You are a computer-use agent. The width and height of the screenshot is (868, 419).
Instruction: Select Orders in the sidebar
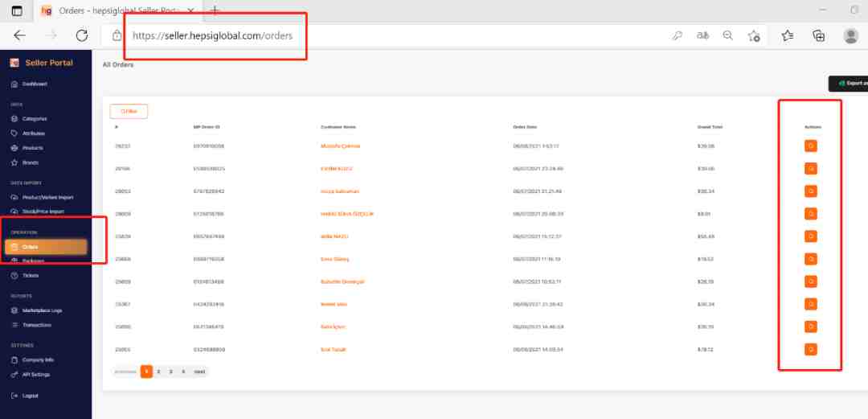coord(46,247)
